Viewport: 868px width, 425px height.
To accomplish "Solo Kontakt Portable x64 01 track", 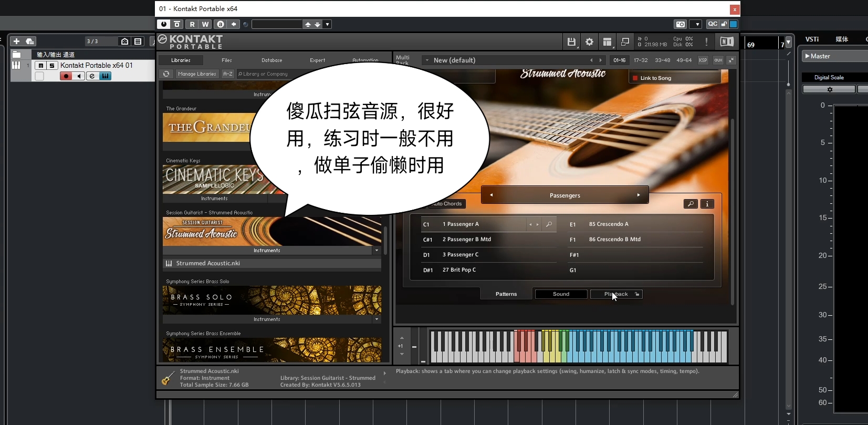I will [x=51, y=66].
